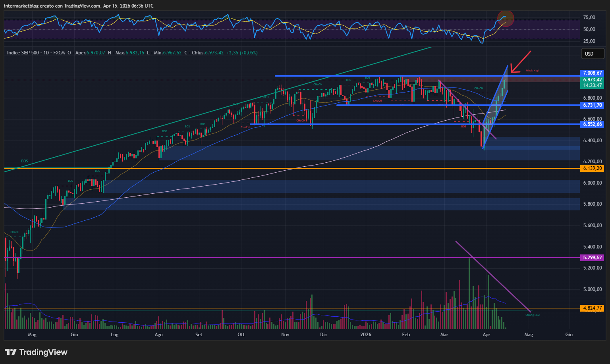Click the Aper. 6.970,07 open value
The height and width of the screenshot is (364, 610).
pyautogui.click(x=86, y=53)
